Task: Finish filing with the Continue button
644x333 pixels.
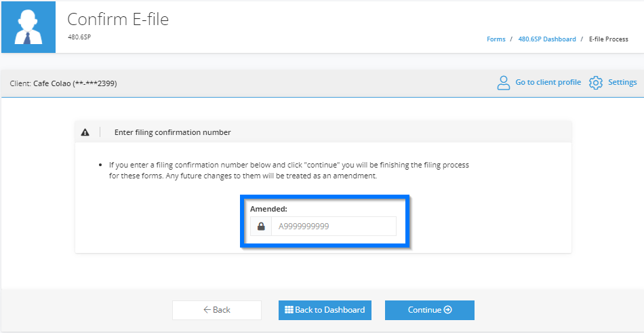Action: pos(430,310)
